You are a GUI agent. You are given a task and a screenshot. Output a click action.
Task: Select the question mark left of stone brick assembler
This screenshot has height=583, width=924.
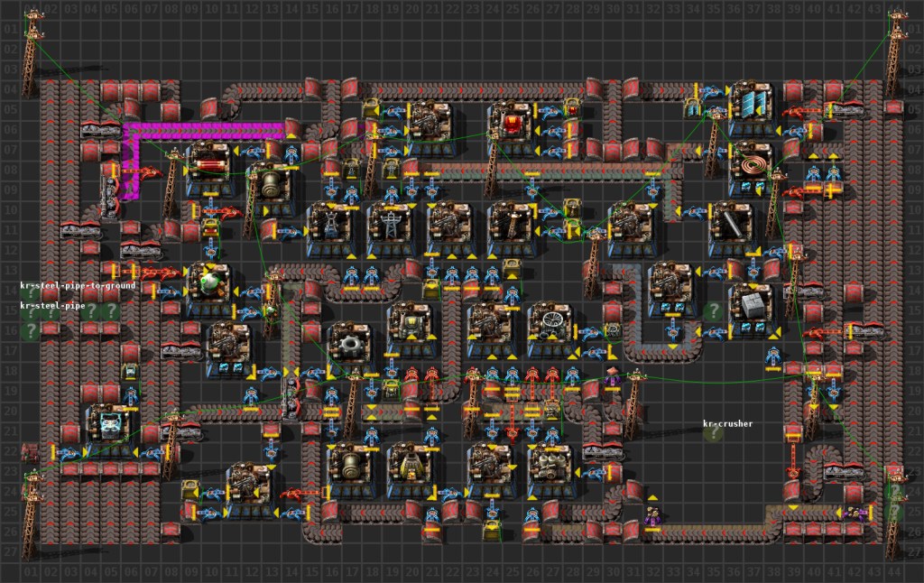coord(713,310)
